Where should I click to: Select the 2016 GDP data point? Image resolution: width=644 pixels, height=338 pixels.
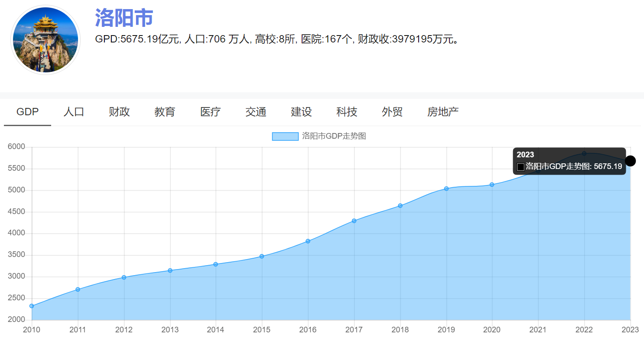click(308, 241)
